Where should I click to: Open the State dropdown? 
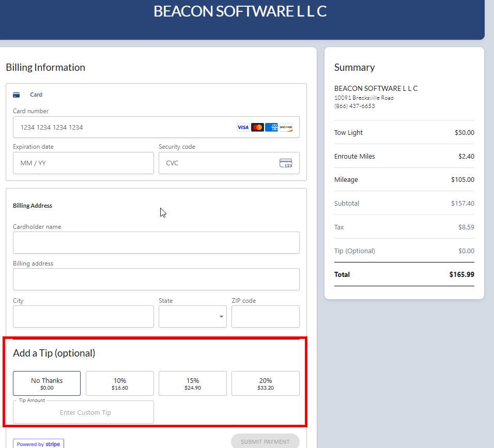pyautogui.click(x=193, y=317)
